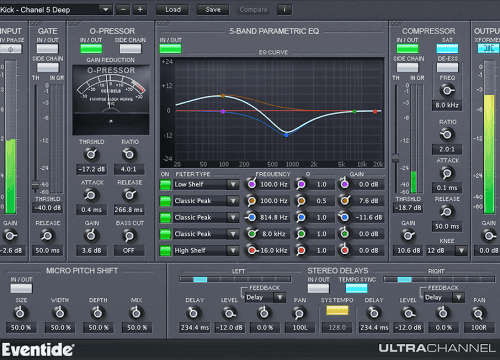This screenshot has width=500, height=360.
Task: Click the Input Gain knob
Action: pyautogui.click(x=9, y=236)
